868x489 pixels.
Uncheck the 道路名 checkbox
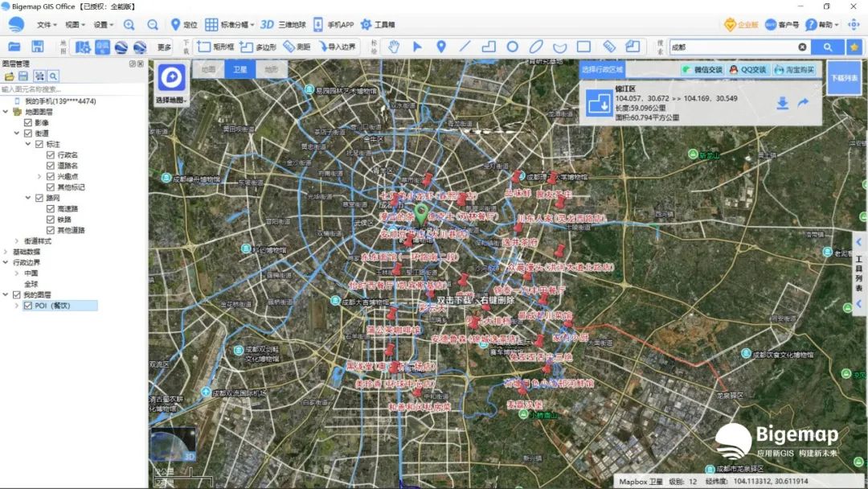51,165
